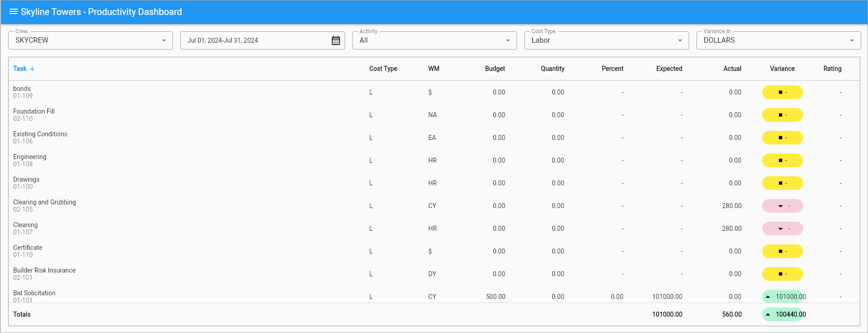Select the bonds 01-109 task row
The width and height of the screenshot is (868, 333).
[434, 92]
